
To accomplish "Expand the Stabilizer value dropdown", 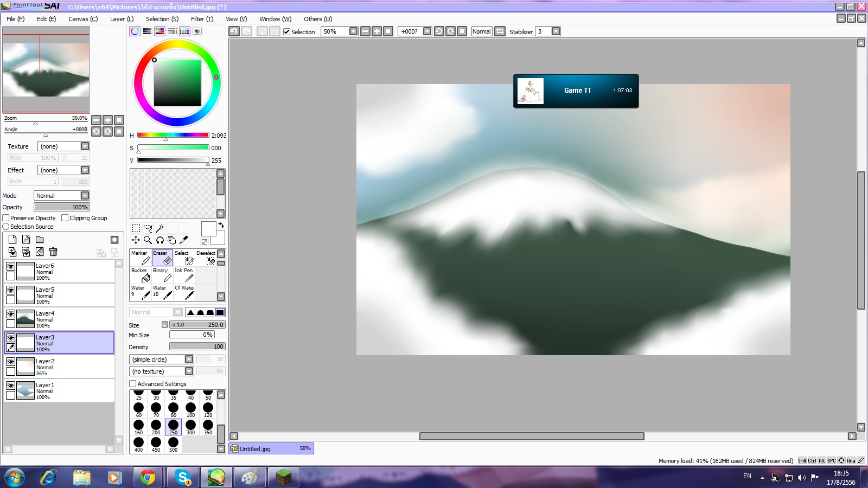I will pyautogui.click(x=548, y=31).
